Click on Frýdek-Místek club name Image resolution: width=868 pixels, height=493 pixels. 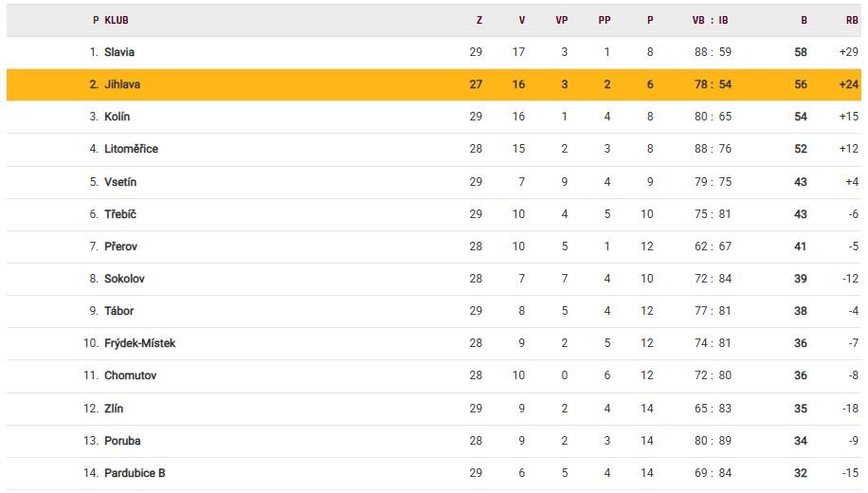(x=139, y=343)
